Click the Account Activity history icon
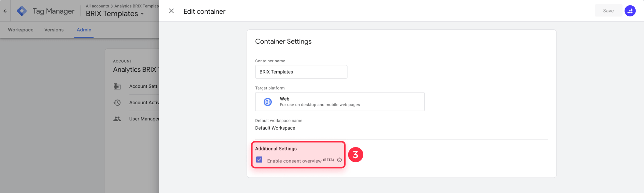Image resolution: width=644 pixels, height=193 pixels. click(x=117, y=103)
